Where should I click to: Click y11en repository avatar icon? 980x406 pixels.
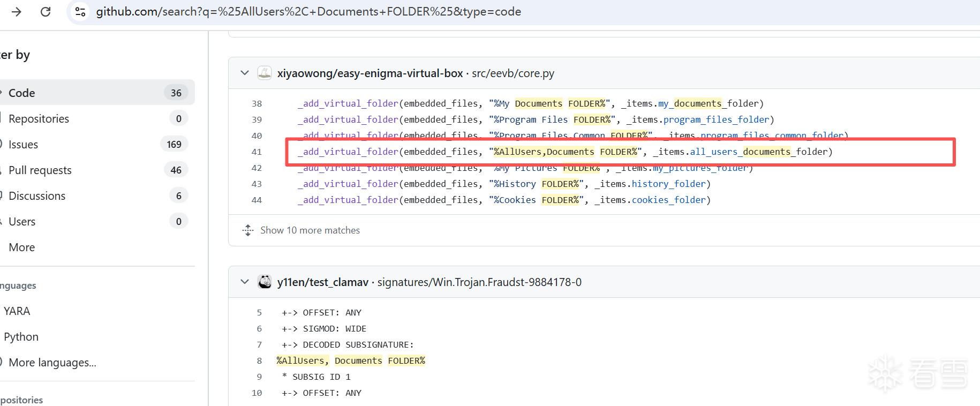pyautogui.click(x=265, y=282)
